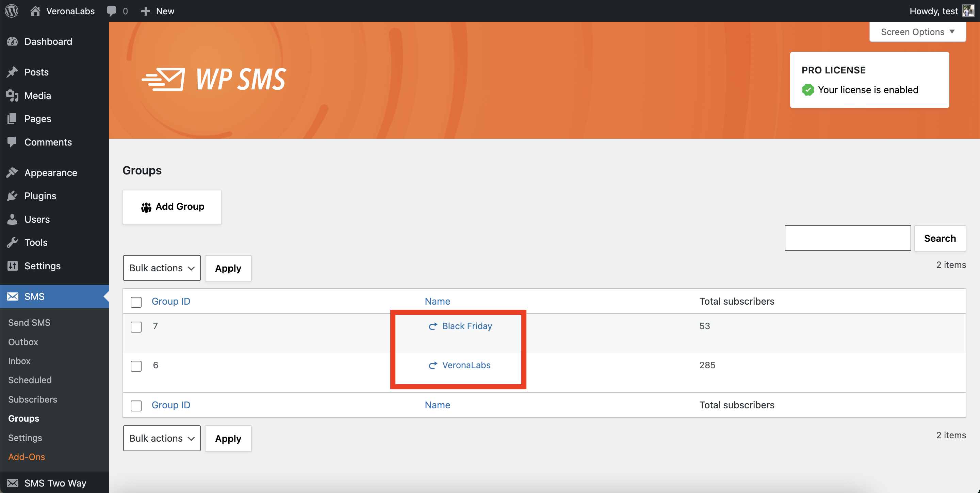Expand the Screen Options panel
Viewport: 980px width, 493px height.
point(918,32)
